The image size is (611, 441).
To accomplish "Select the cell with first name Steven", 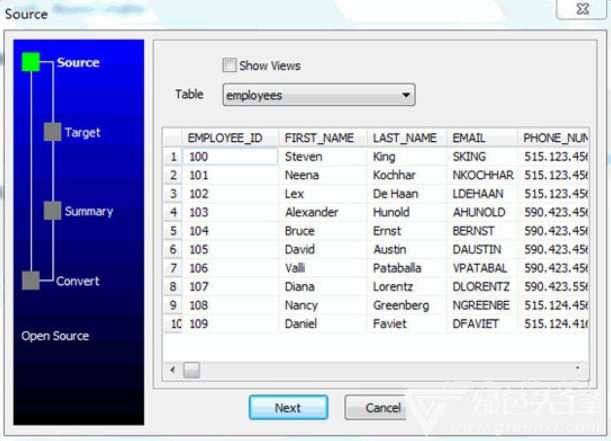I will pyautogui.click(x=323, y=157).
